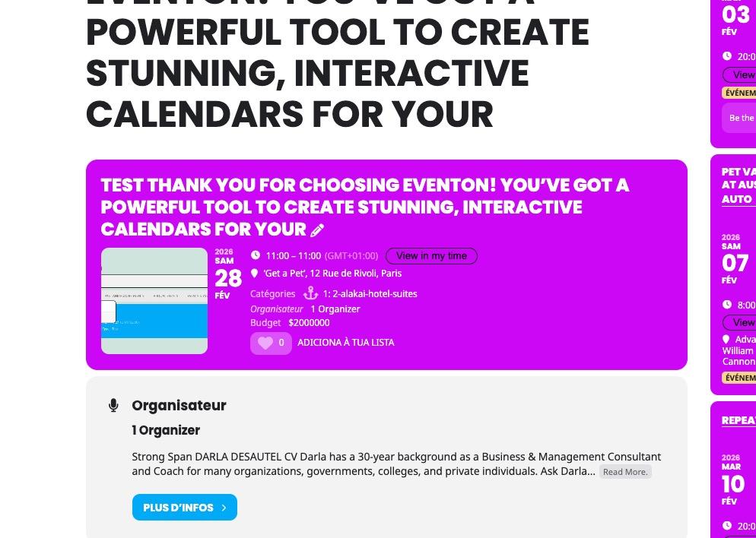Click the location pin before 'Get a Pet'
This screenshot has width=756, height=538.
tap(256, 274)
